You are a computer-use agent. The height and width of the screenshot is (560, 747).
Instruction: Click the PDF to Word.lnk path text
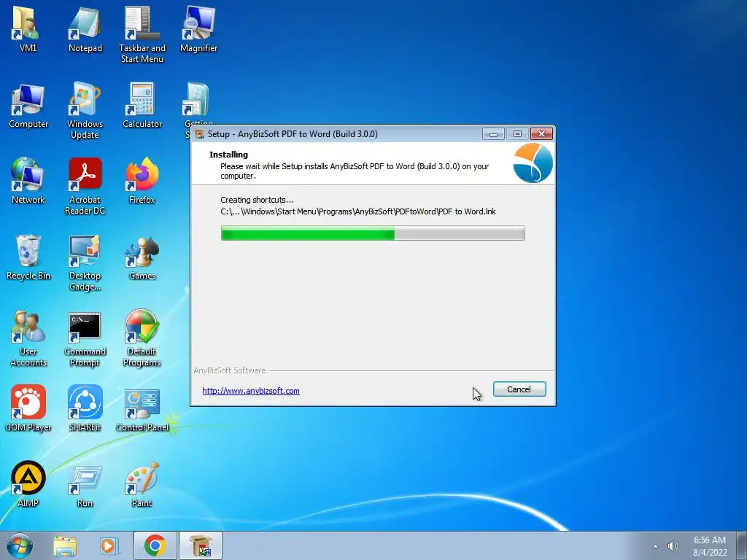click(x=358, y=211)
